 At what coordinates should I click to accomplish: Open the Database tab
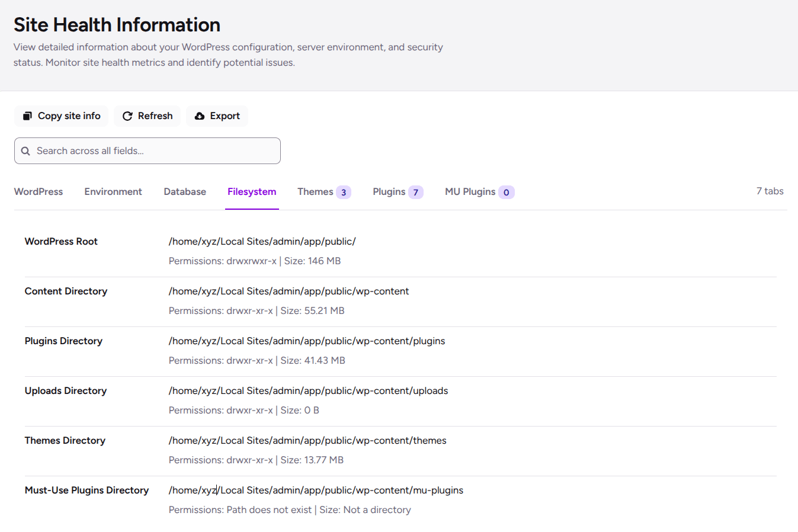click(x=185, y=192)
